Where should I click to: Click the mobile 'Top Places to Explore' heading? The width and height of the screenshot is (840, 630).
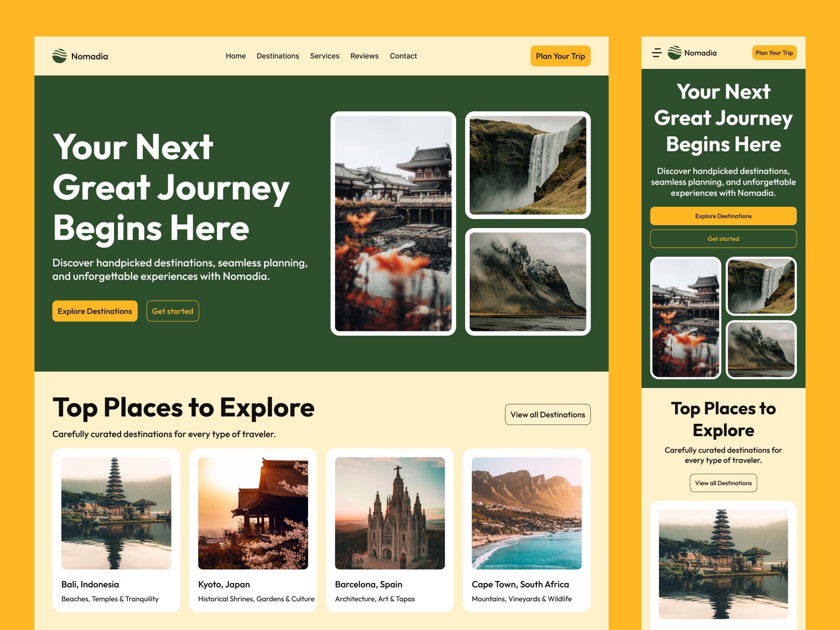coord(723,419)
